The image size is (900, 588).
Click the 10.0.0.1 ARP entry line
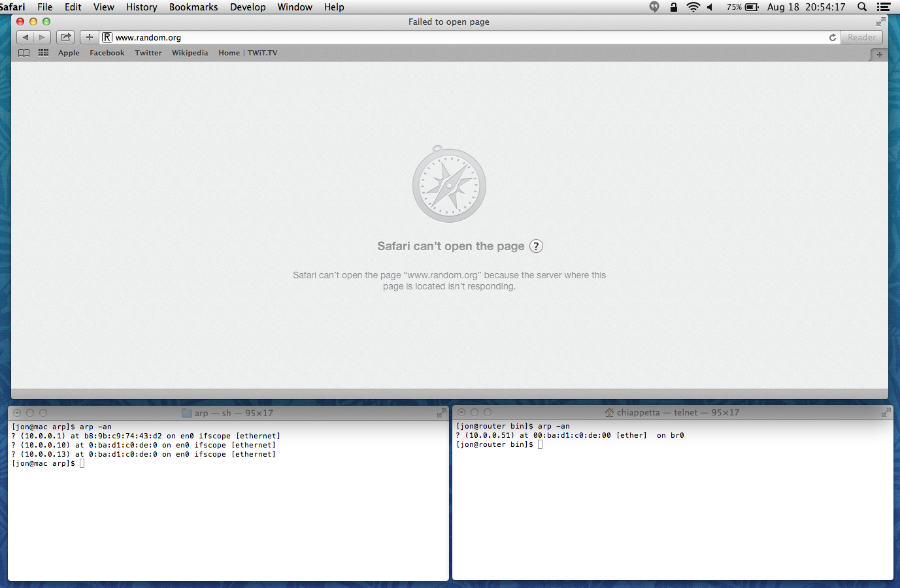click(146, 436)
